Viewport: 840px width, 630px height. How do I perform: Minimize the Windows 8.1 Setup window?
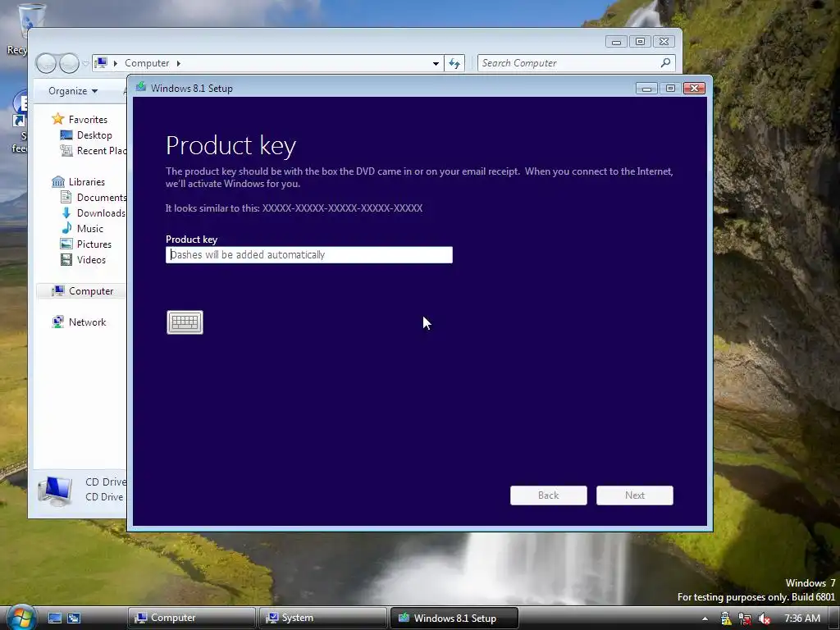646,89
